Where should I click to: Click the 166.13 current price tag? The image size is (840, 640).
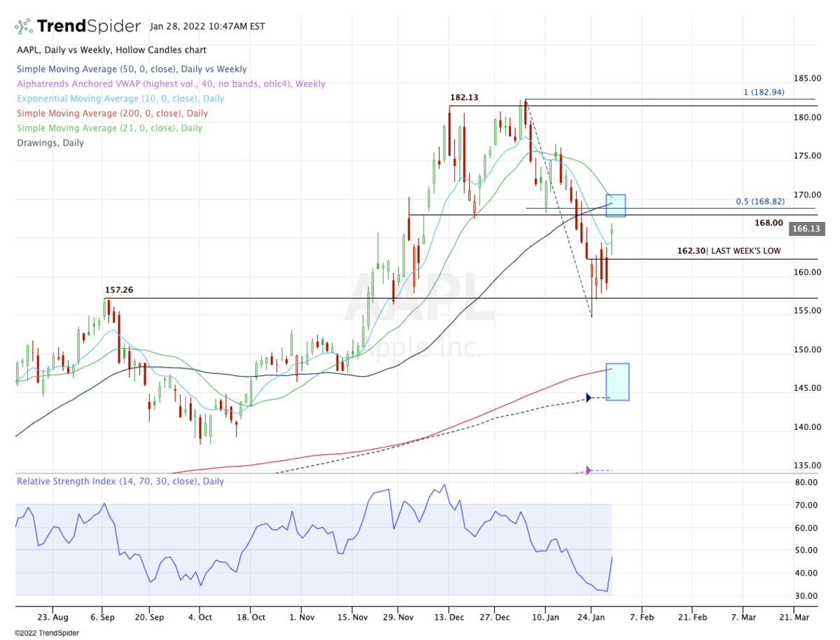click(807, 228)
